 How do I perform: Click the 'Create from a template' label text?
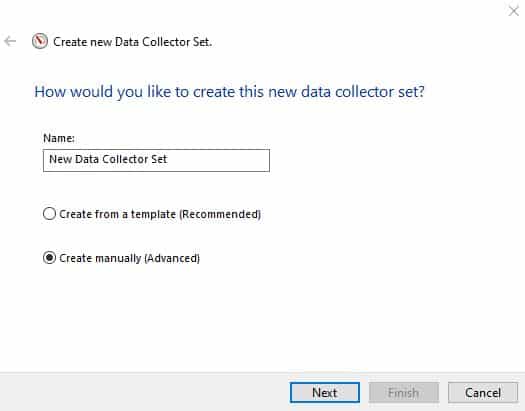click(x=117, y=214)
